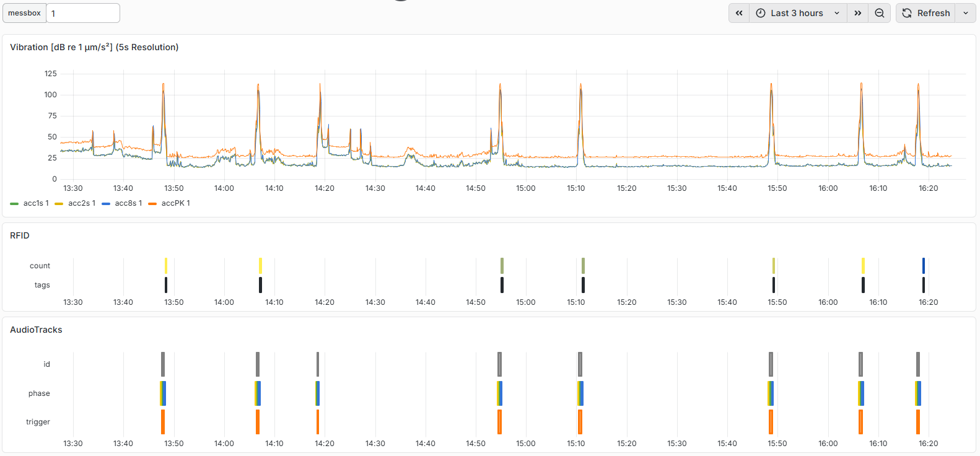Click the messbox variable label
980x456 pixels.
coord(25,13)
